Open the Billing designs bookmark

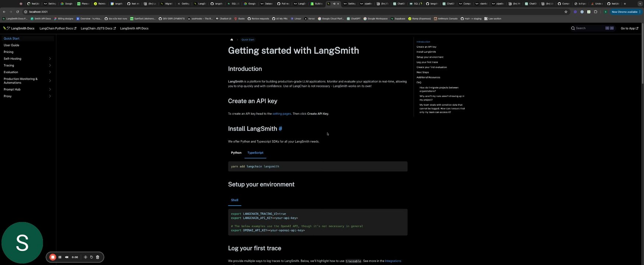pyautogui.click(x=64, y=18)
